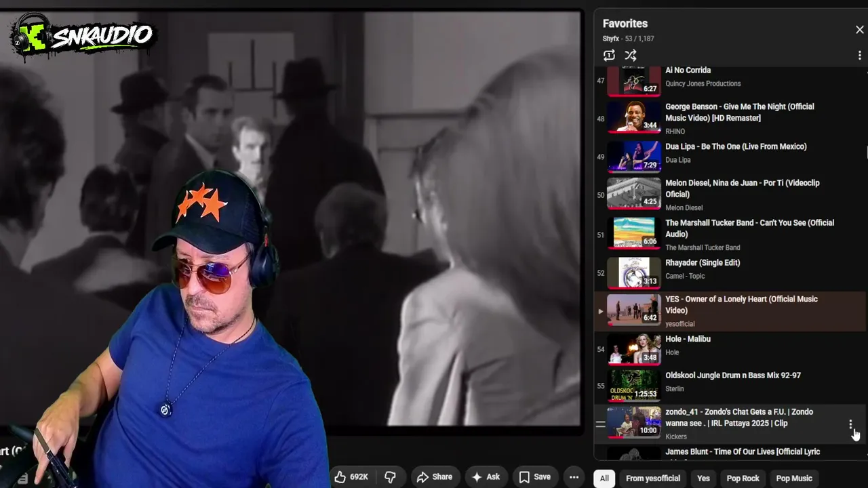The height and width of the screenshot is (488, 868).
Task: Open the "Hole - Malibu" title
Action: coord(688,339)
